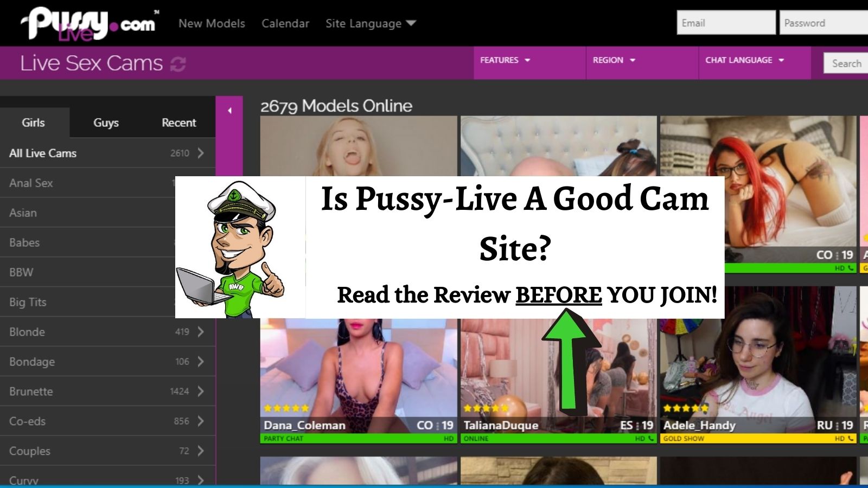Screen dimensions: 868x488
Task: Switch to the Guys tab
Action: tap(106, 123)
